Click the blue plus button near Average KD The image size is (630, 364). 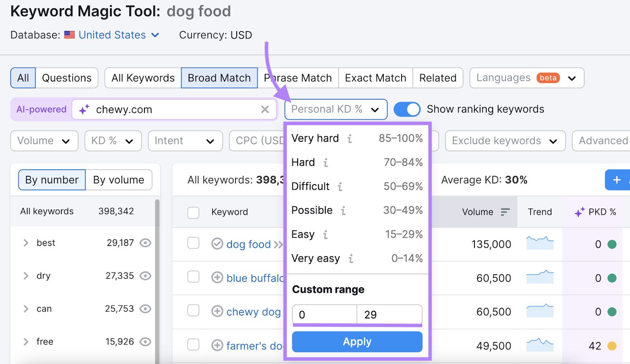pyautogui.click(x=616, y=180)
